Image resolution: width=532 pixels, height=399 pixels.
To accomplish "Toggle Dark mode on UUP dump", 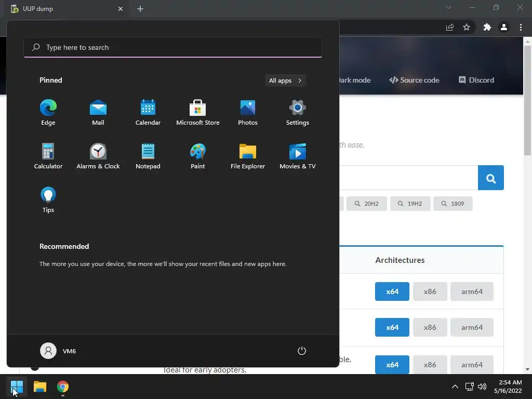I will point(355,80).
